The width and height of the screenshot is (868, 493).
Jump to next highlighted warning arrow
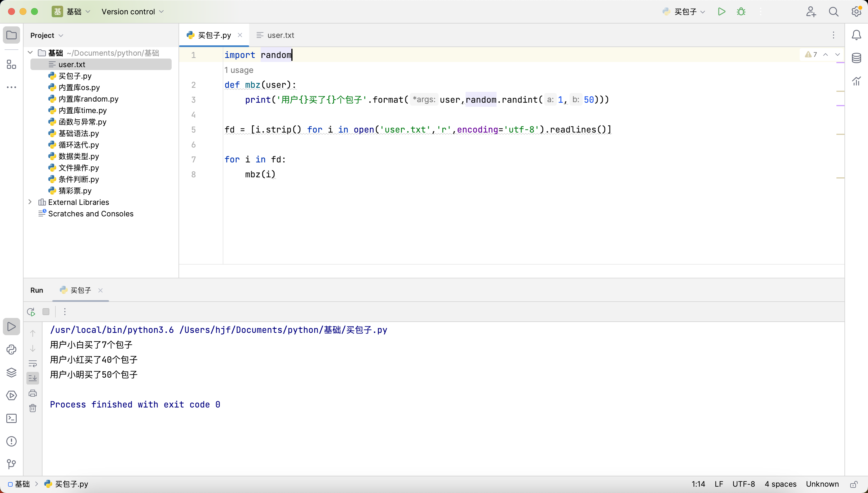click(x=838, y=54)
